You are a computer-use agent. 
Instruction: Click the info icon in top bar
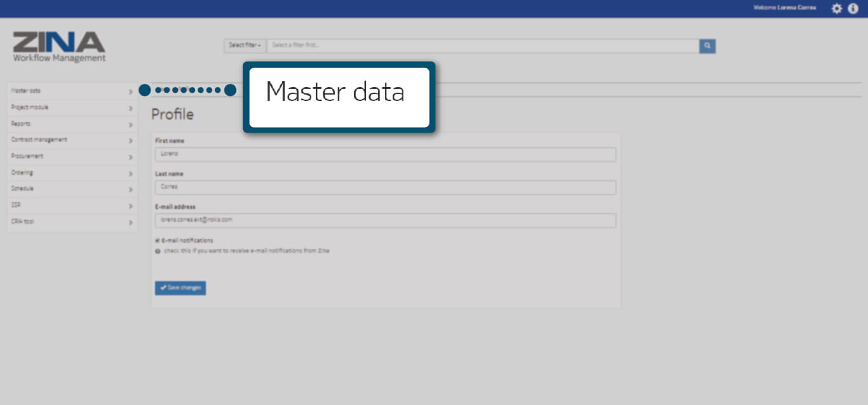click(853, 8)
